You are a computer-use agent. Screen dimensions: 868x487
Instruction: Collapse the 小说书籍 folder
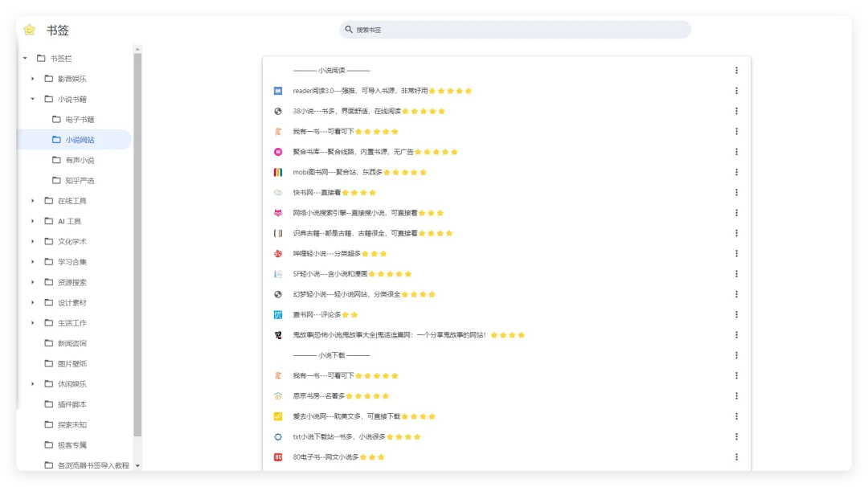tap(33, 99)
